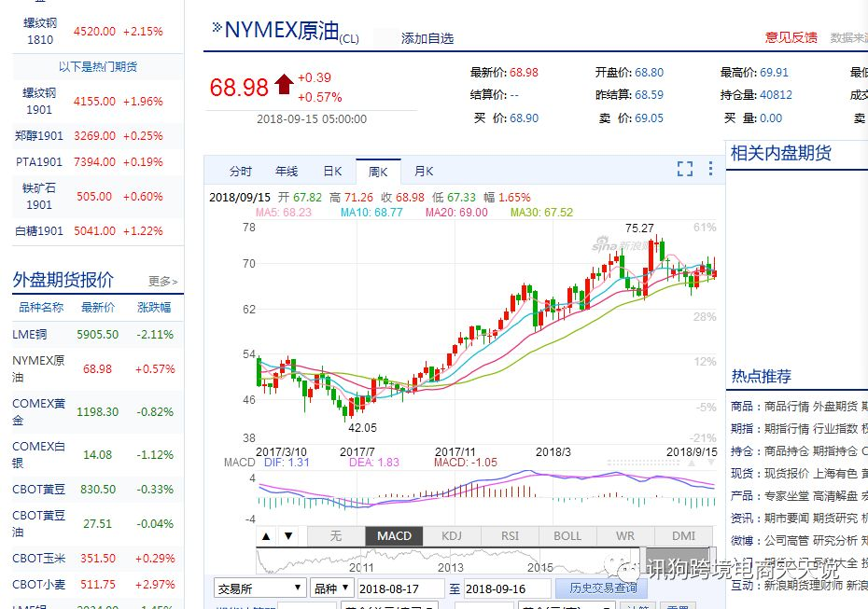Click the MA5: 68.23 legend value
This screenshot has height=609, width=868.
coord(284,213)
